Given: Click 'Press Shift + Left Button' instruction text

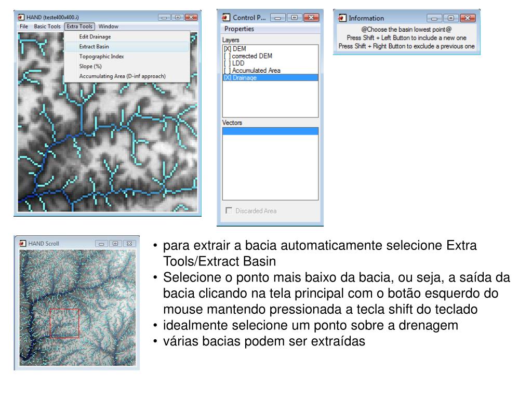Looking at the screenshot, I should coord(406,37).
